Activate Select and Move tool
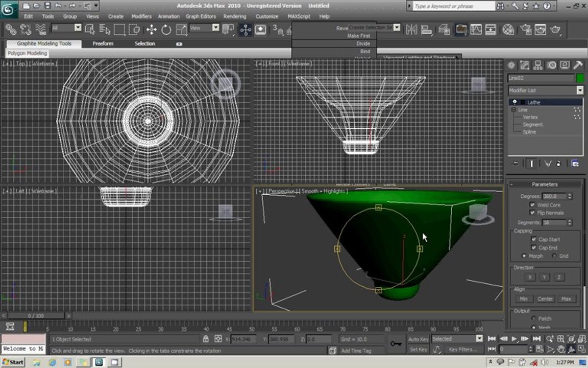This screenshot has height=368, width=588. (152, 29)
